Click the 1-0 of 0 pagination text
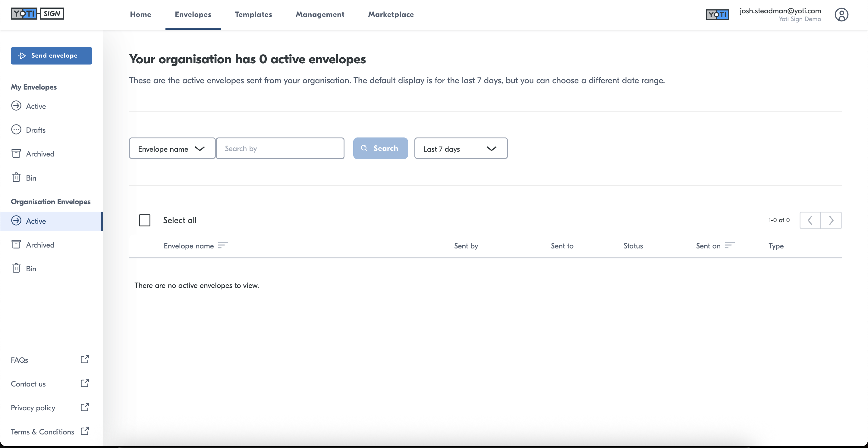 click(x=779, y=220)
